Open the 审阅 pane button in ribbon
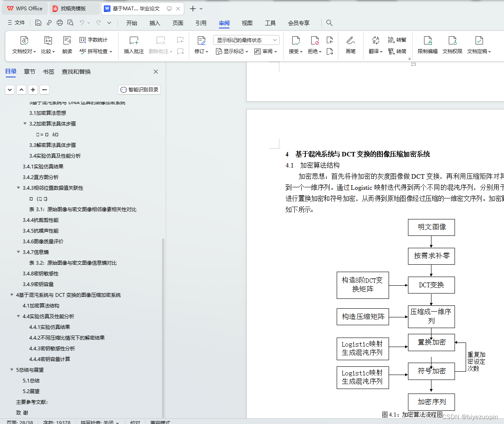 coord(266,51)
